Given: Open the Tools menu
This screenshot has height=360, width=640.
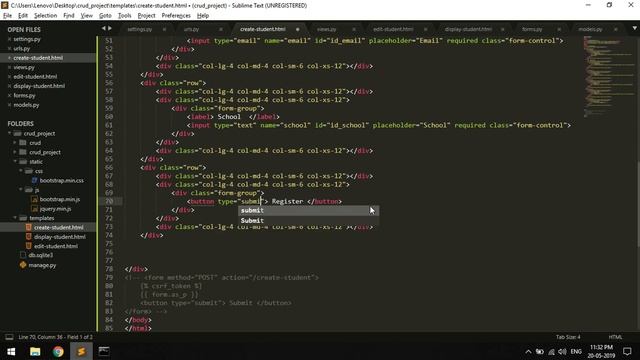Looking at the screenshot, I should click(124, 16).
